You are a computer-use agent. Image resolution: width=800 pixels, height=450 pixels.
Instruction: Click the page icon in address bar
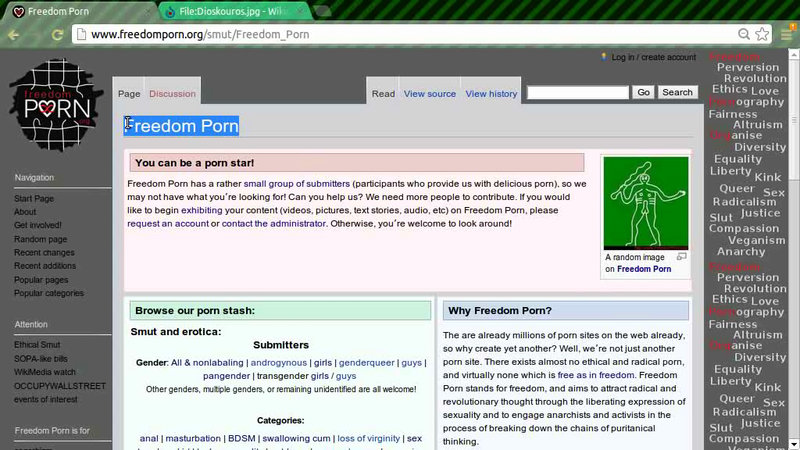tap(81, 34)
